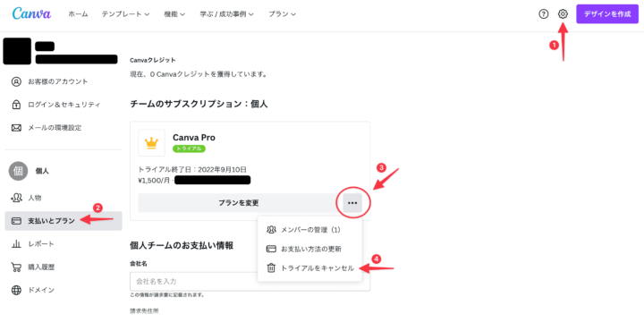644x331 pixels.
Task: Click the ¥1,500/月 price text
Action: click(154, 180)
